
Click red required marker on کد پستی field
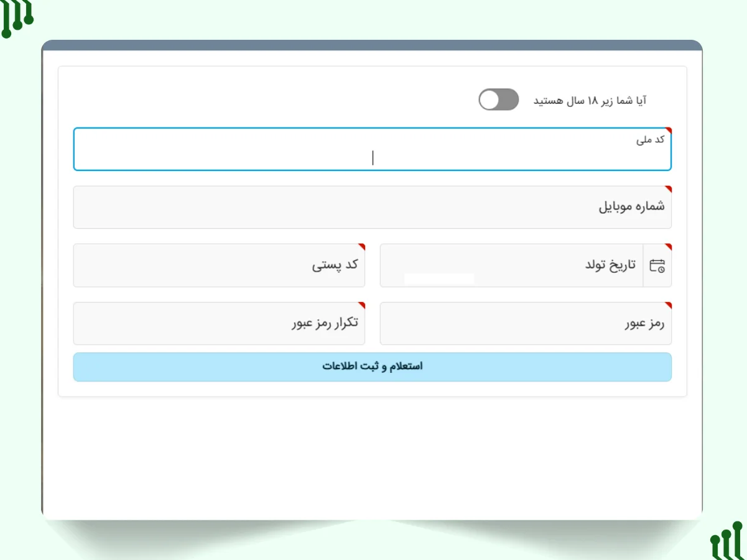362,247
